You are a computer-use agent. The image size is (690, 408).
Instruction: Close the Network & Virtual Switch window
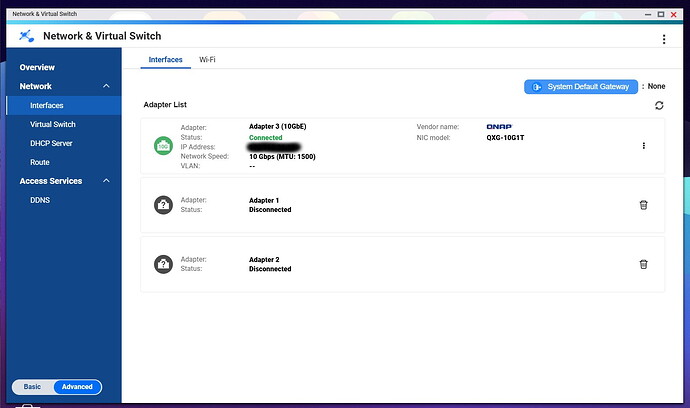click(x=673, y=15)
